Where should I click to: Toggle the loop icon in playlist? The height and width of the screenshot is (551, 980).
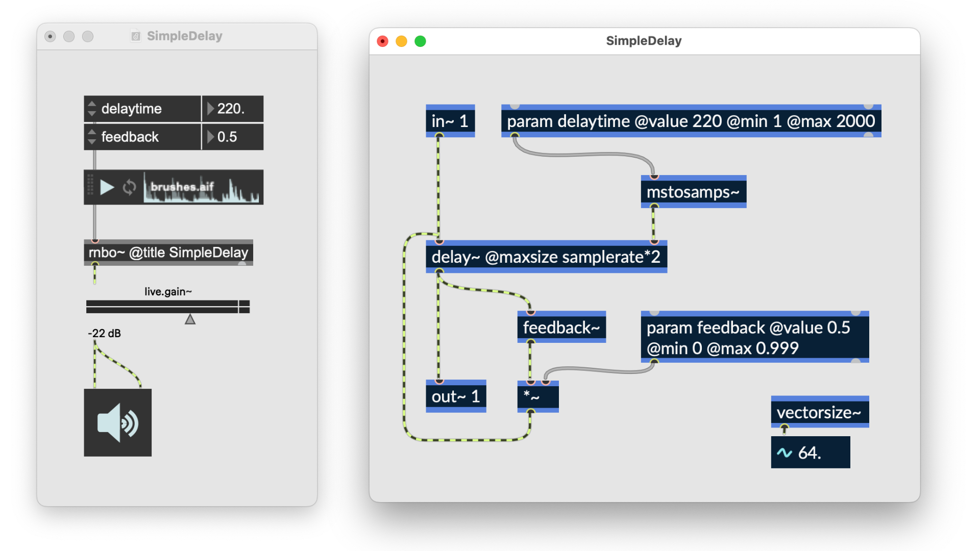(x=129, y=187)
